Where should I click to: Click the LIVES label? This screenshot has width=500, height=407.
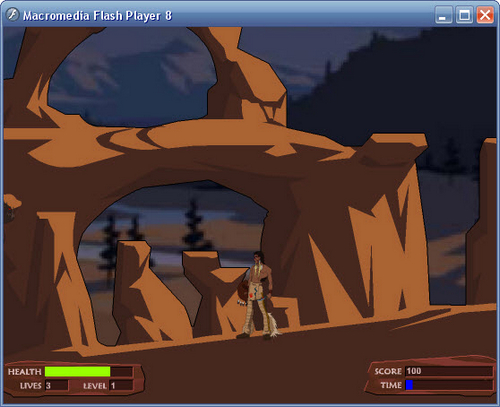point(31,386)
